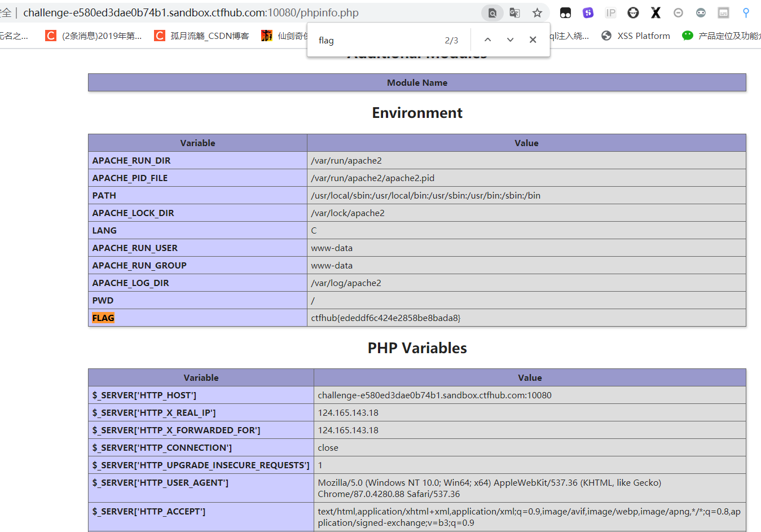Screen dimensions: 761x532
Task: Click the find-in-page search icon in address bar
Action: pos(492,13)
